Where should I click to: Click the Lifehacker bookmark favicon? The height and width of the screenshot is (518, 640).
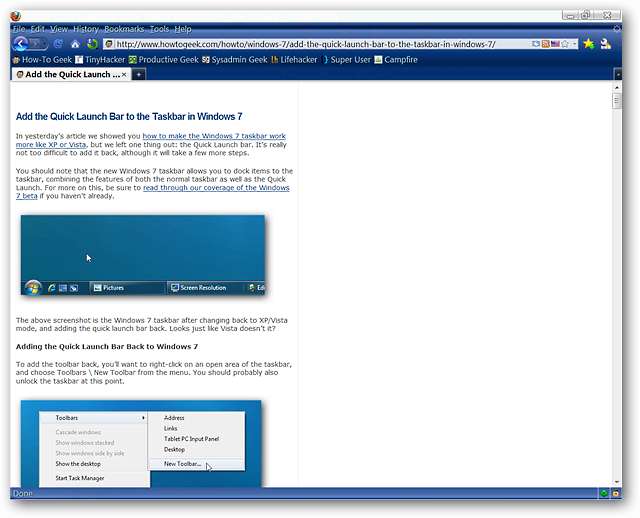pyautogui.click(x=275, y=60)
